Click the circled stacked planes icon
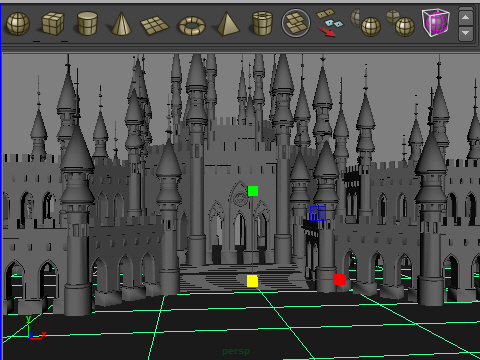 296,23
